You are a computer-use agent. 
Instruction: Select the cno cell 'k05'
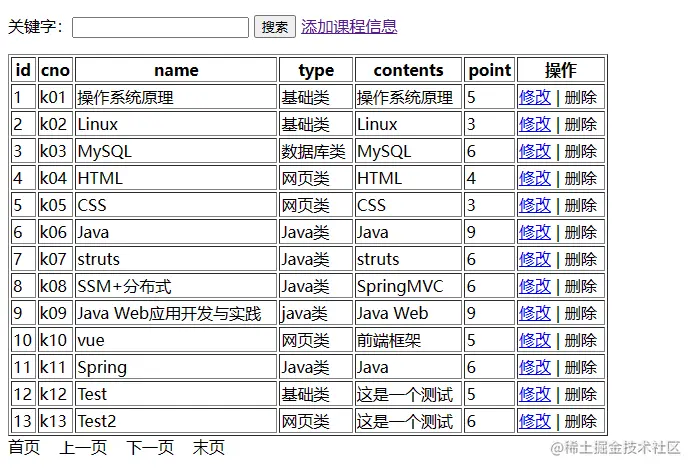click(55, 205)
